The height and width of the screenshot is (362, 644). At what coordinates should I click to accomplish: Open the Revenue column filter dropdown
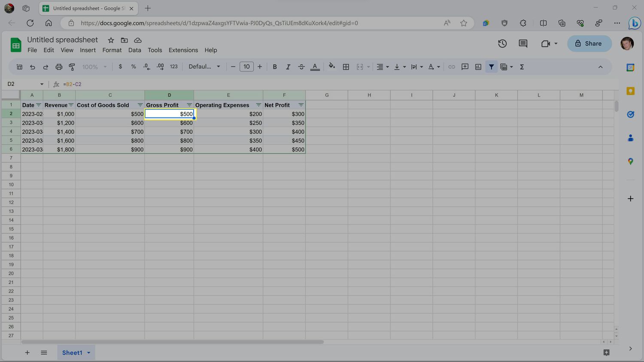point(71,105)
